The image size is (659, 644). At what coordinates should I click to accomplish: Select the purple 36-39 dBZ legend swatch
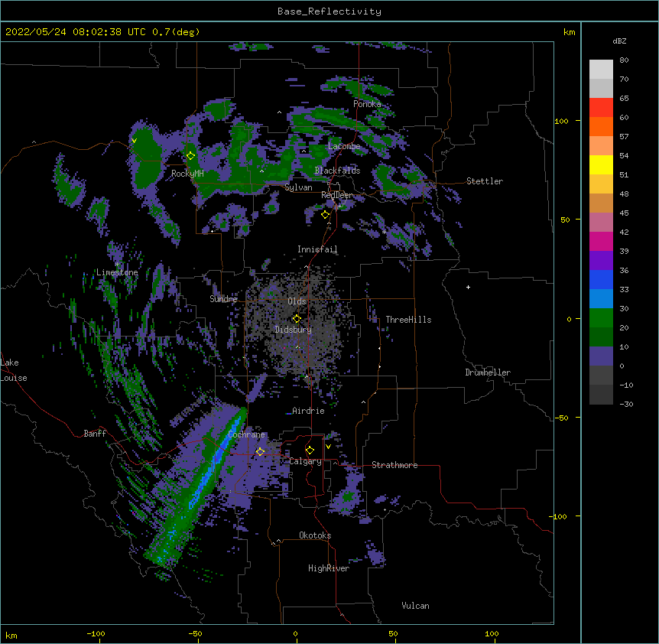[601, 260]
